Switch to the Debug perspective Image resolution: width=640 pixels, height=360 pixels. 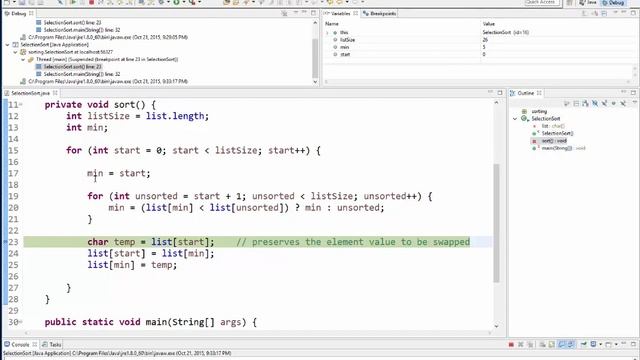(613, 2)
